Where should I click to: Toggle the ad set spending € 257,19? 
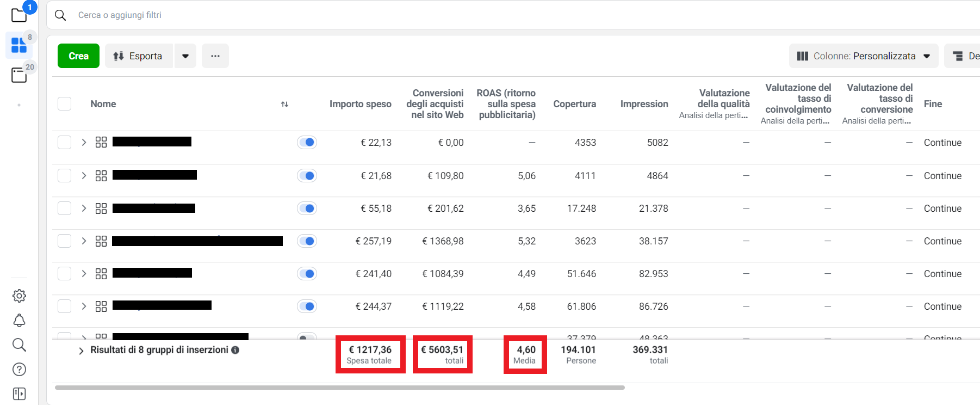coord(307,241)
